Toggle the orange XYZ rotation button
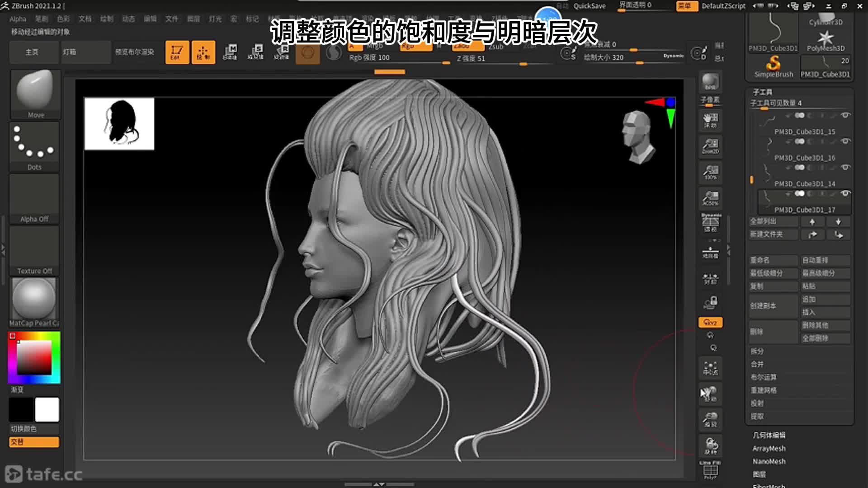The width and height of the screenshot is (868, 488). pos(710,323)
